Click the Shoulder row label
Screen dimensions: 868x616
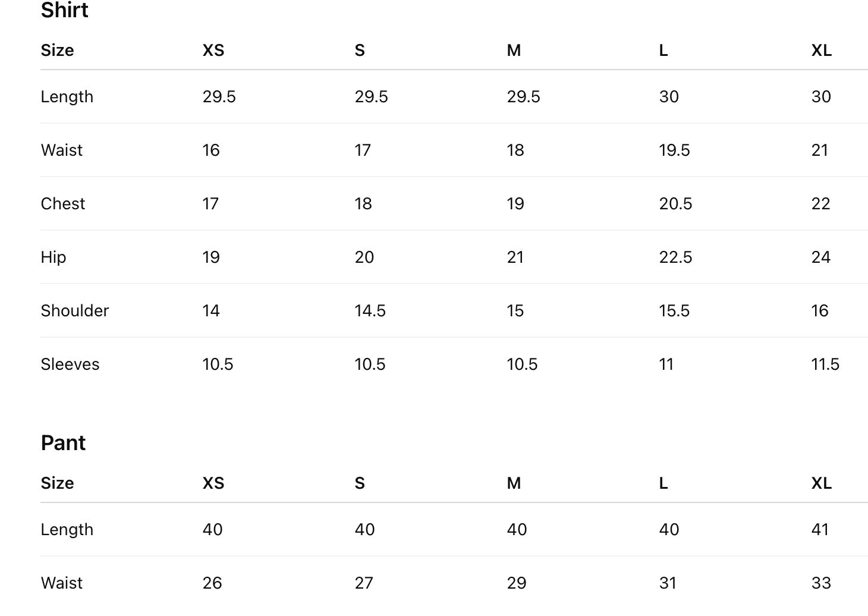75,311
